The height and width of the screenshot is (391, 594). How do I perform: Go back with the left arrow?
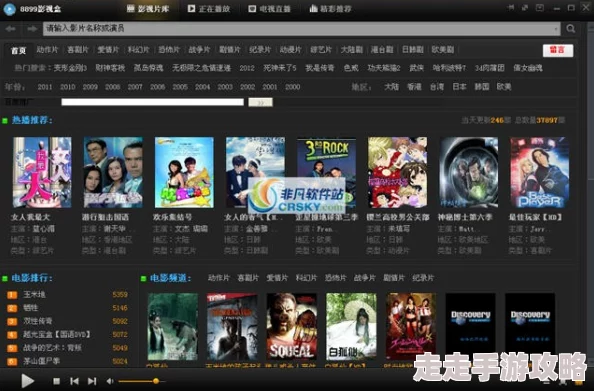11,29
